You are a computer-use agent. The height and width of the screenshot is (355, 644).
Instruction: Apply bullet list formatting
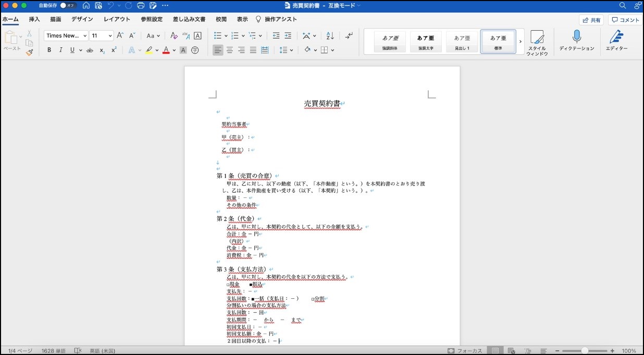218,36
